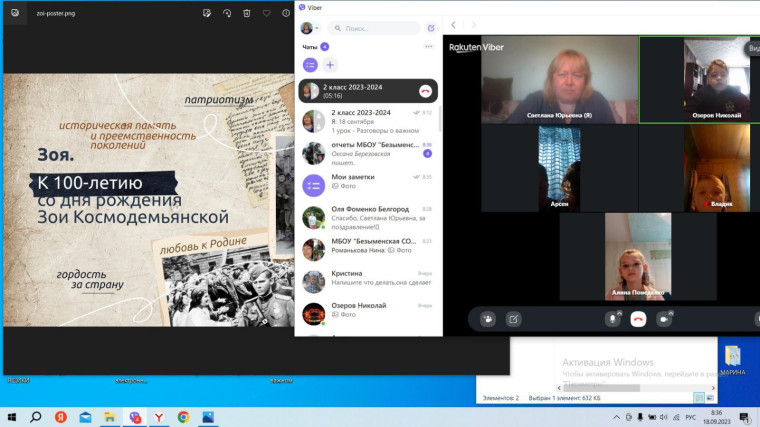Select Светлана Юрьевна video tile
The width and height of the screenshot is (760, 427).
coord(560,79)
